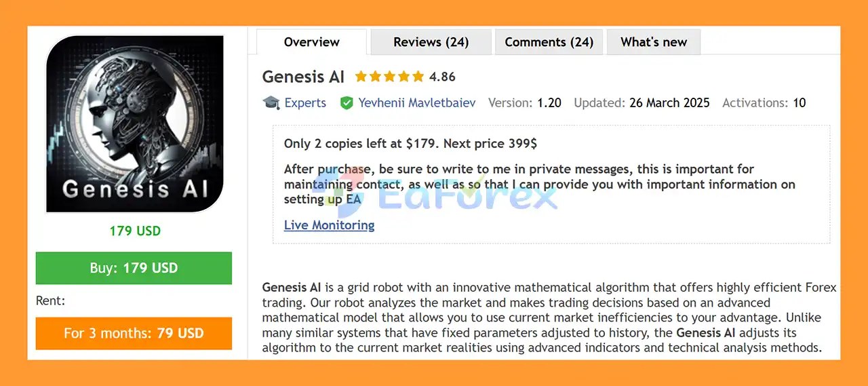Click the fifth gold rating star

[418, 77]
